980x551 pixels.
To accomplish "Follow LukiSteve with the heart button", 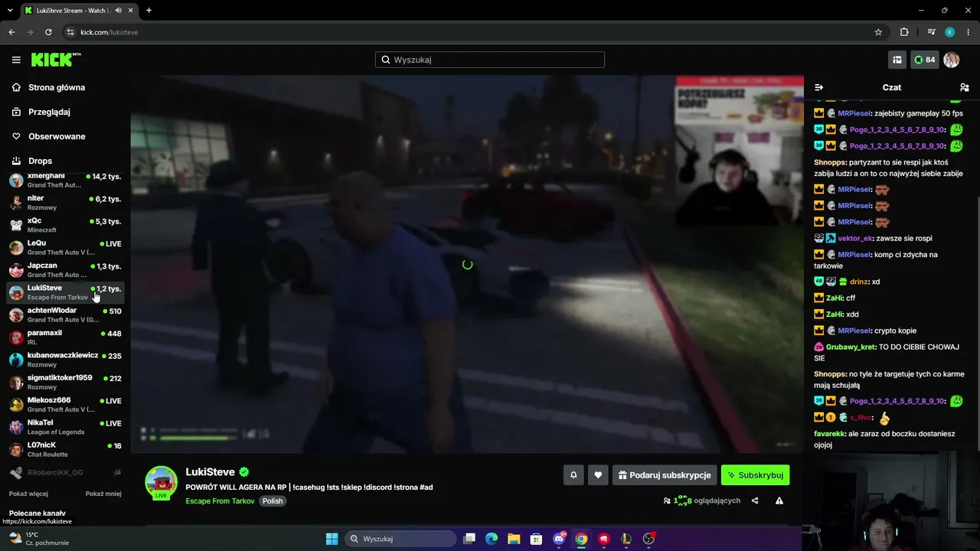I will click(x=598, y=475).
